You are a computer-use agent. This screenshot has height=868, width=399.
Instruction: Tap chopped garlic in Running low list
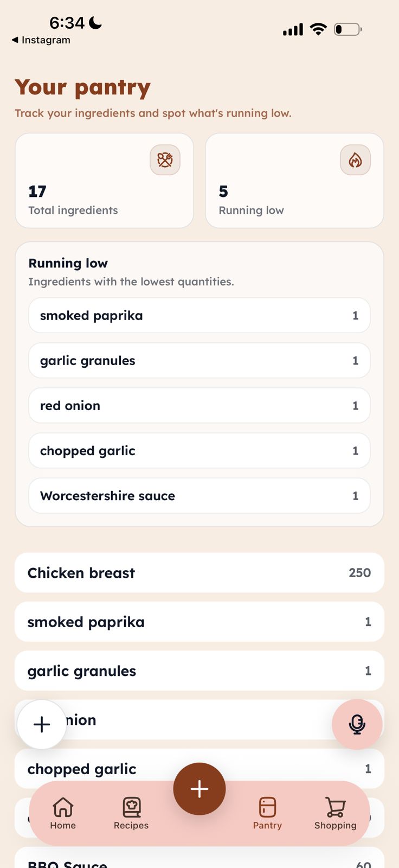click(199, 451)
